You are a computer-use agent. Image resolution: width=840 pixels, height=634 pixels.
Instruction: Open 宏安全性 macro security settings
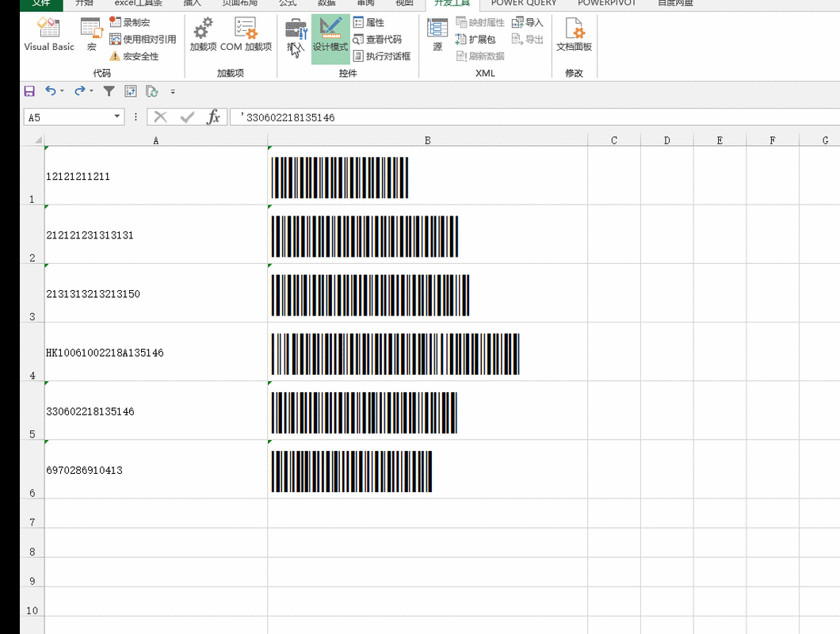click(134, 56)
